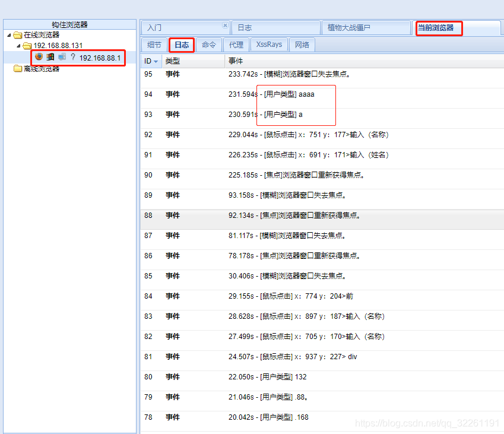Open the 命令 sub-tab
Image resolution: width=504 pixels, height=434 pixels.
[x=209, y=45]
